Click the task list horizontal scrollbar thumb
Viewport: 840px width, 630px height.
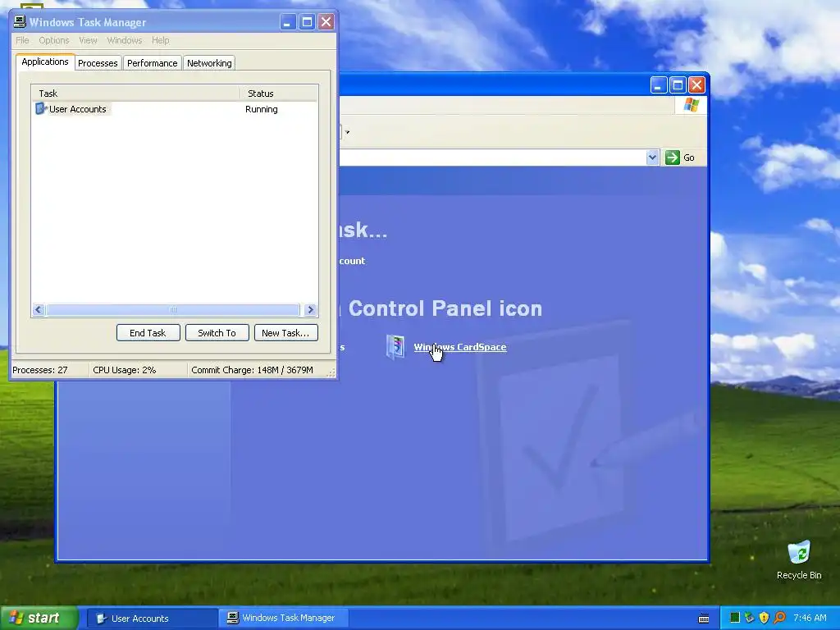pyautogui.click(x=172, y=309)
